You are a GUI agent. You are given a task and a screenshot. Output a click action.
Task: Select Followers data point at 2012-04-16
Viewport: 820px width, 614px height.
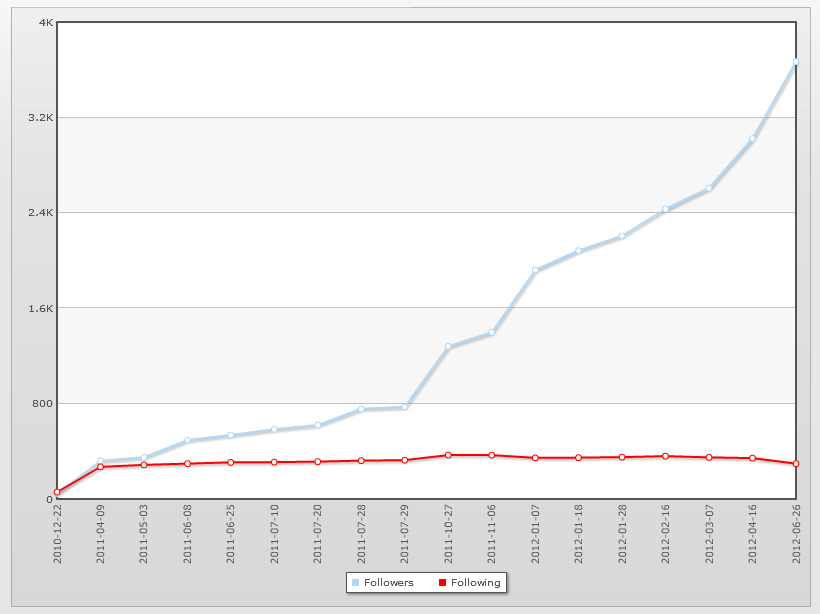coord(753,139)
